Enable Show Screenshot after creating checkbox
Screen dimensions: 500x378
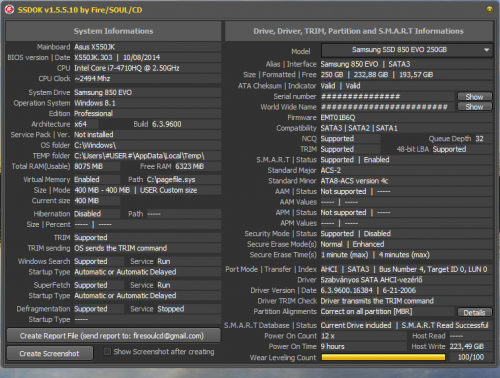point(107,352)
